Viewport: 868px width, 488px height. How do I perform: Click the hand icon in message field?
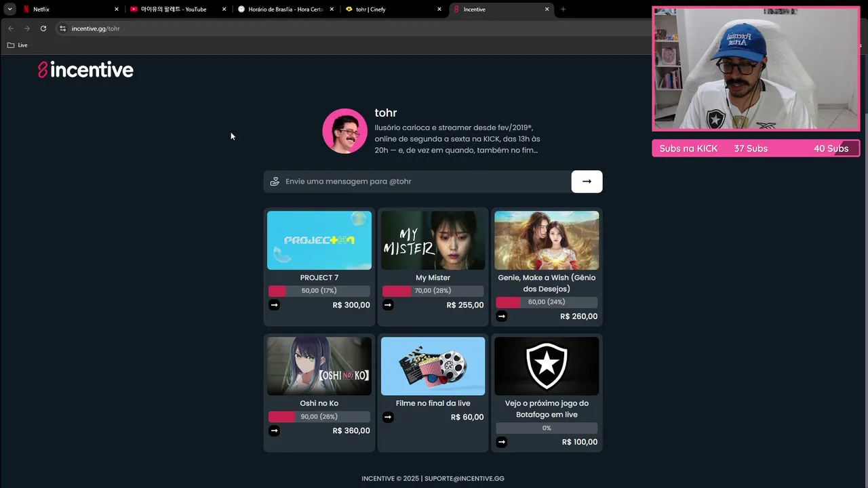click(275, 182)
